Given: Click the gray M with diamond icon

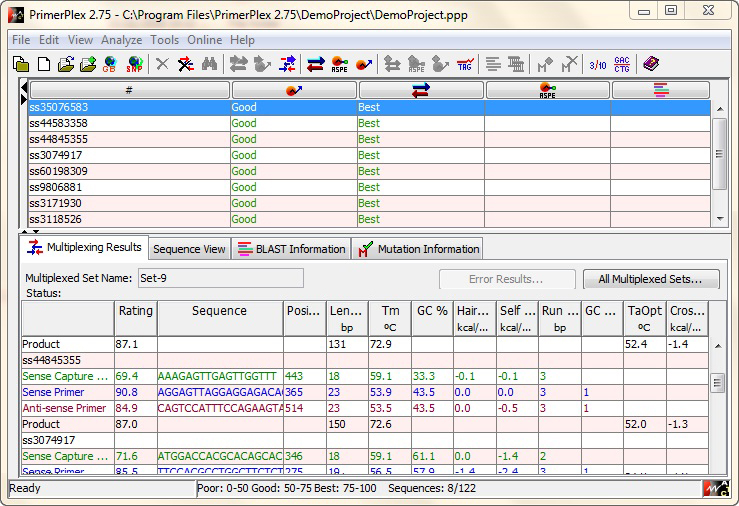Looking at the screenshot, I should tap(544, 64).
